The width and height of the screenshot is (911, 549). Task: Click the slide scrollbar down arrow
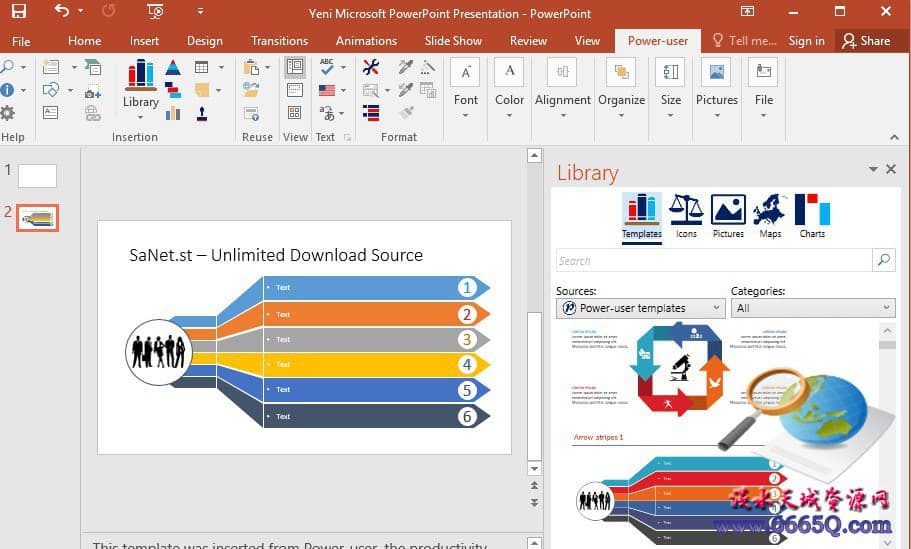(535, 468)
